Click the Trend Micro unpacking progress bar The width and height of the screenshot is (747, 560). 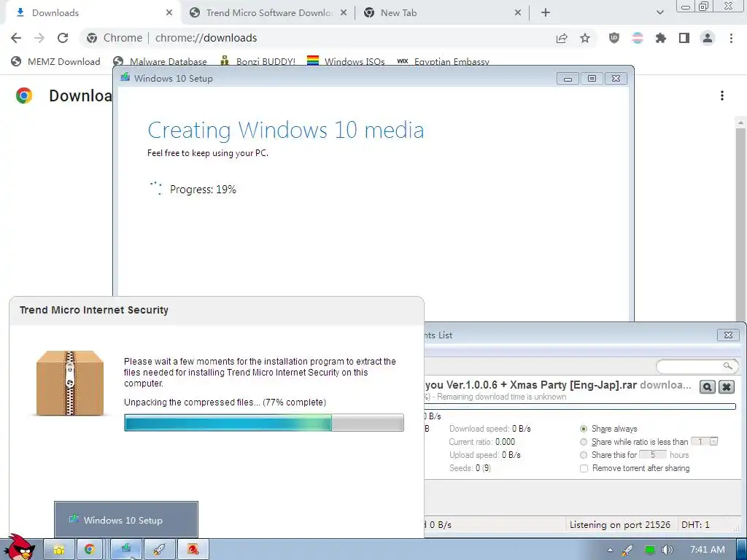coord(264,422)
